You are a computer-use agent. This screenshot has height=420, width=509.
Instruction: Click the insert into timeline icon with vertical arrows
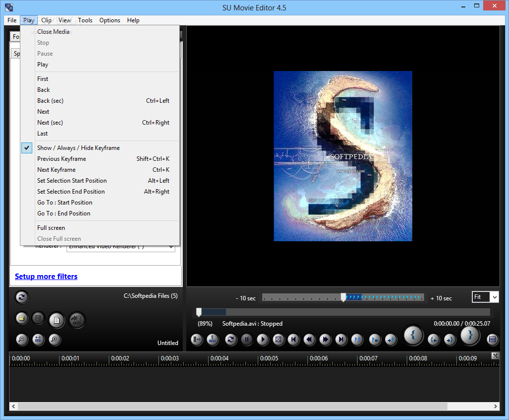click(213, 340)
